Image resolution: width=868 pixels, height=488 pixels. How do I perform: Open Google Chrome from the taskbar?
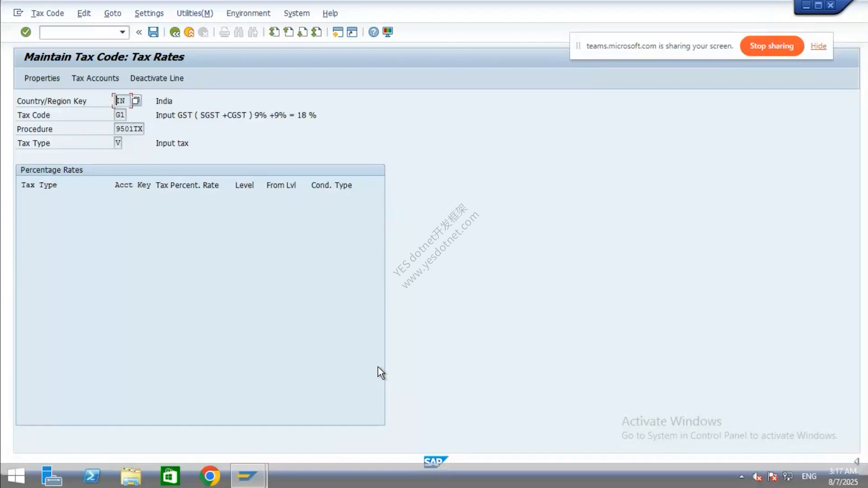(209, 476)
